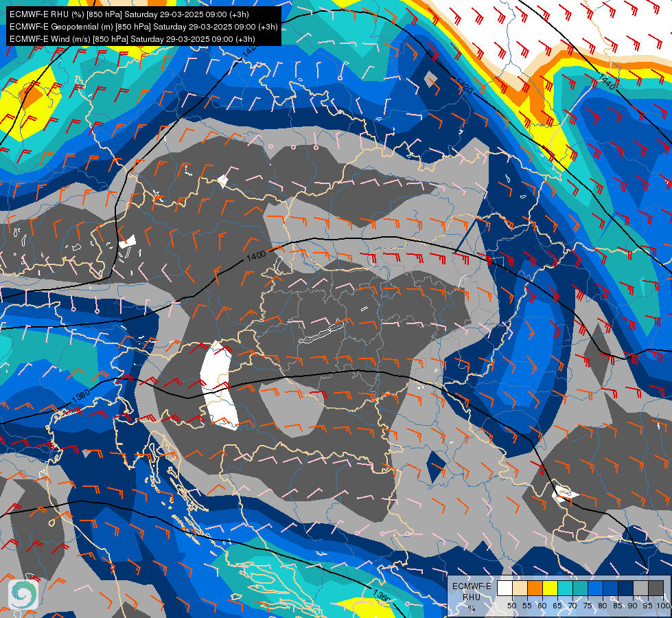Screen dimensions: 672x618
Task: Click the 1380 geopotential contour label
Action: click(80, 396)
